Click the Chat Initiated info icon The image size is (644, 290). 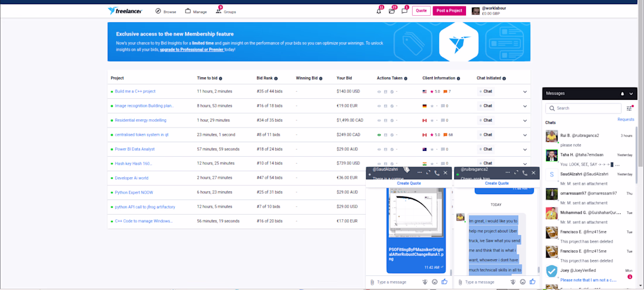tap(504, 78)
